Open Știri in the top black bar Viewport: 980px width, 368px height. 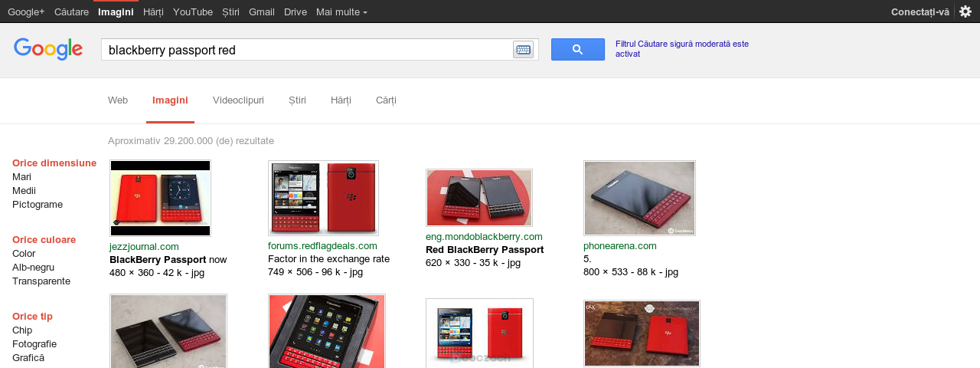click(x=230, y=11)
